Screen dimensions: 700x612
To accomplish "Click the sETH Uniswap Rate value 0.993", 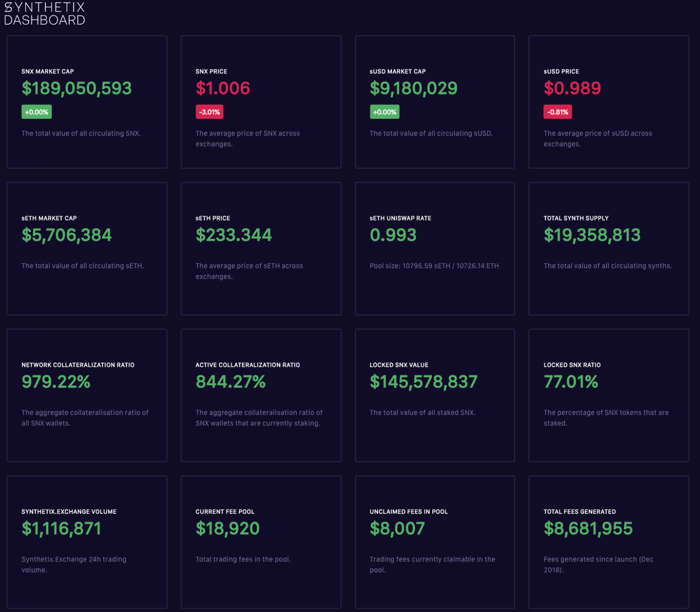I will tap(393, 235).
